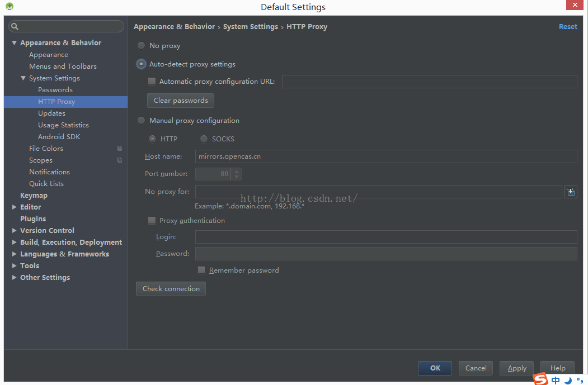Collapse Appearance & Behavior tree node
Image resolution: width=588 pixels, height=385 pixels.
pos(14,43)
